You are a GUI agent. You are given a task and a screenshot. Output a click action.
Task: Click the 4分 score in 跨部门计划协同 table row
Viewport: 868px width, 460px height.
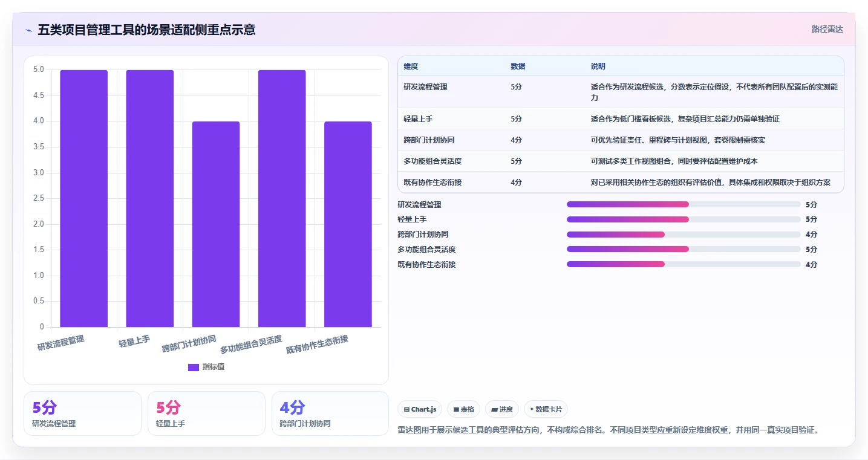tap(516, 140)
